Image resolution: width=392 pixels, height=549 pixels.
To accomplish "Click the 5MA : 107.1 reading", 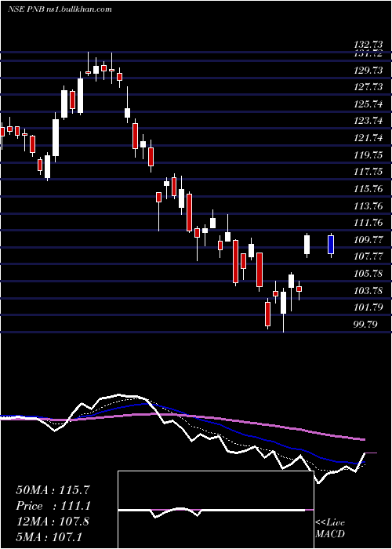I will (49, 536).
